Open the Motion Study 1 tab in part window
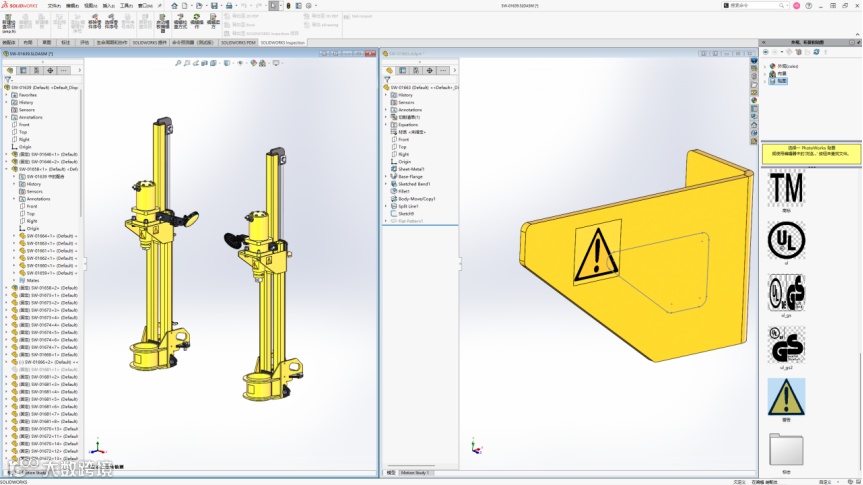Screen dimensions: 863x485 click(x=414, y=472)
